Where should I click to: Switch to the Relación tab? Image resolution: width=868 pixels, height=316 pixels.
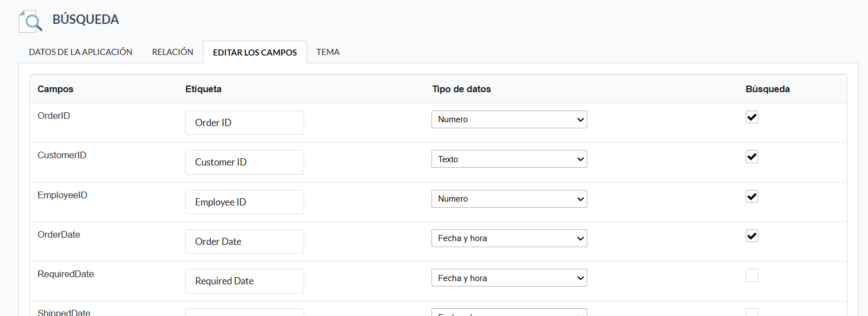(x=172, y=52)
